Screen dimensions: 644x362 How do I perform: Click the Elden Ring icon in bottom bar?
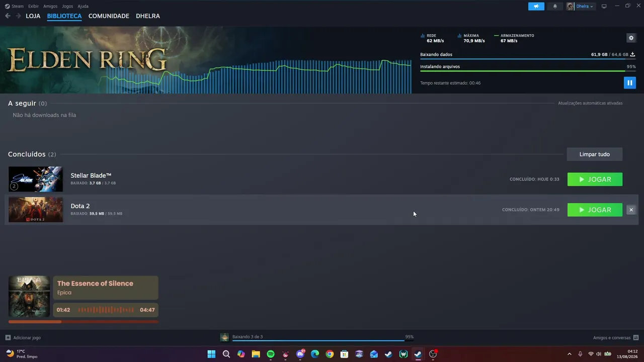tap(225, 337)
